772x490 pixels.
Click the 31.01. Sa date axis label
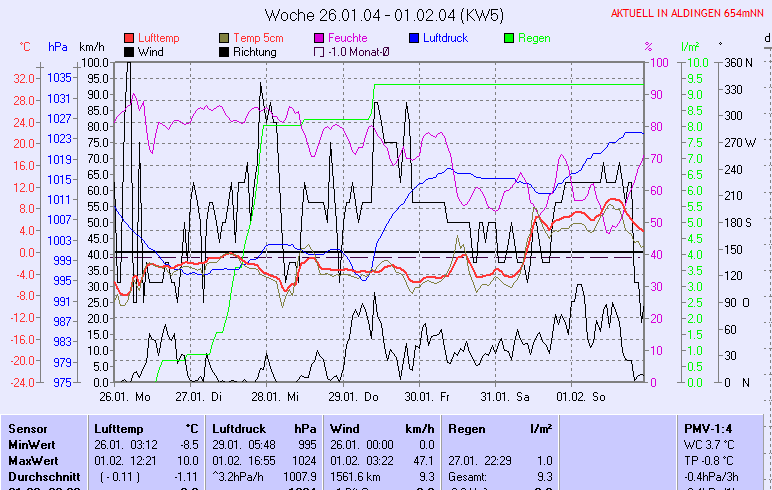tap(506, 396)
